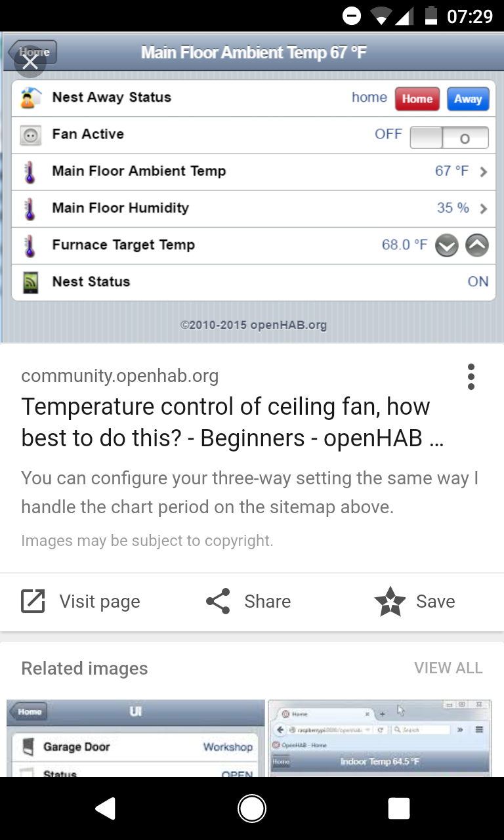Click the Nest Away Status house icon
504x840 pixels.
[x=30, y=98]
